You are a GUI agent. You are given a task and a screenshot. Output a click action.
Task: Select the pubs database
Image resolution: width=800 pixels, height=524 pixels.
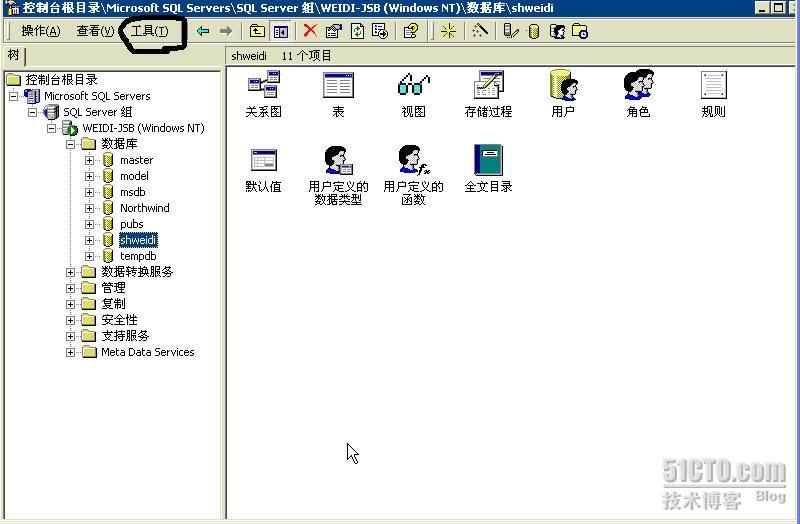132,224
